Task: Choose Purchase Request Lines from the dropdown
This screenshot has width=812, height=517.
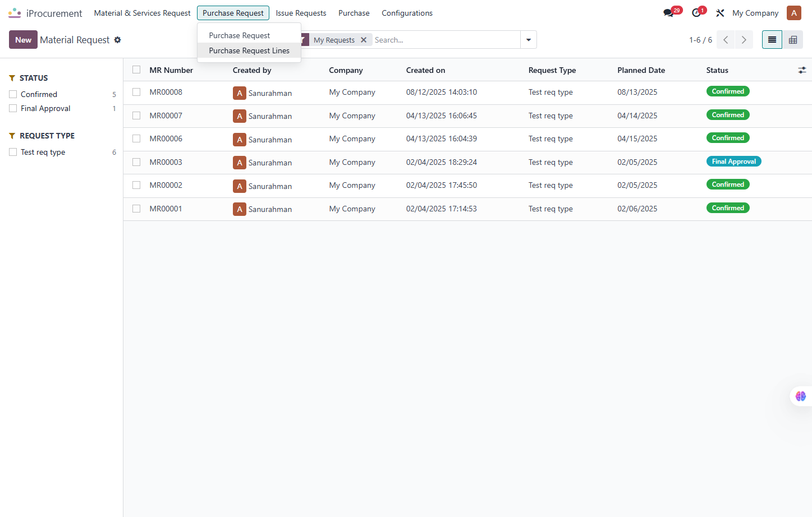Action: pyautogui.click(x=249, y=50)
